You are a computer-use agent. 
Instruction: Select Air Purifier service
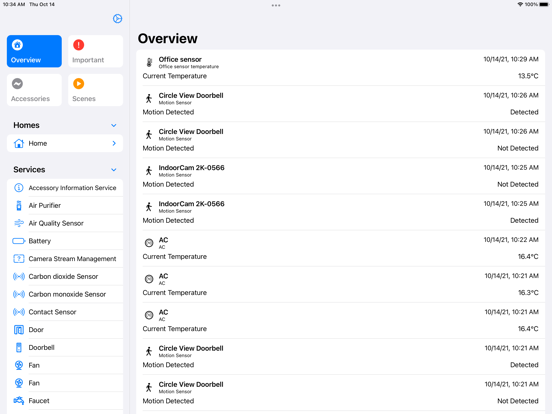(65, 205)
